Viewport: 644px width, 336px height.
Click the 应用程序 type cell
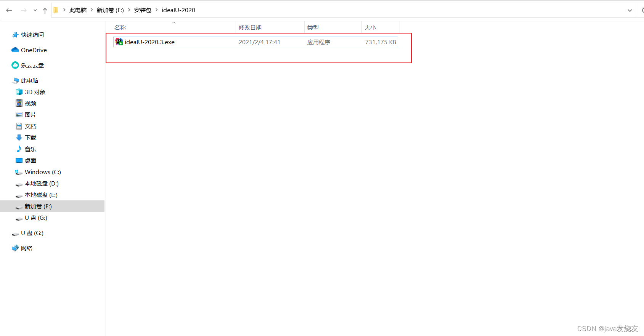[319, 42]
